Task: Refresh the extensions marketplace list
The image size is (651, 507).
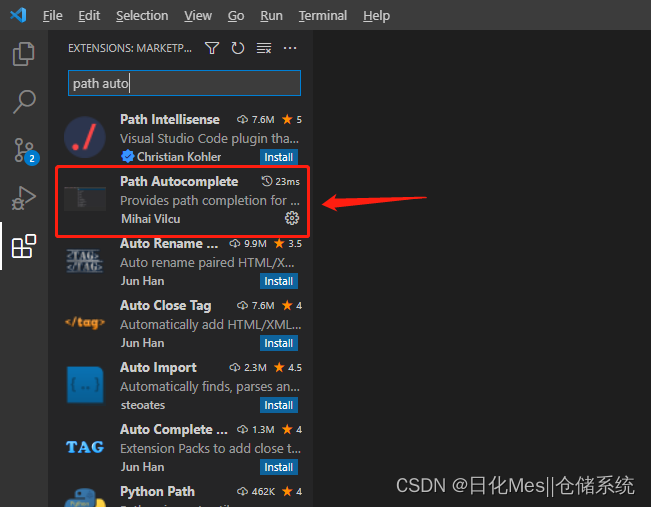Action: (x=238, y=48)
